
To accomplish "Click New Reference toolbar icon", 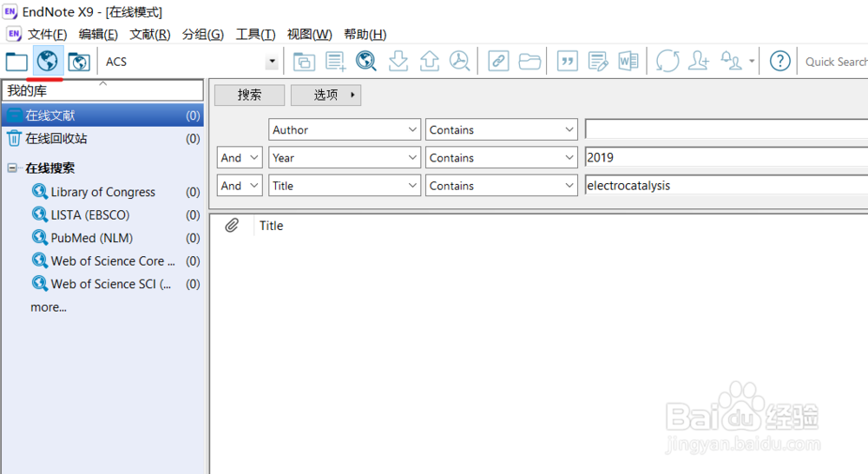I will click(x=335, y=62).
